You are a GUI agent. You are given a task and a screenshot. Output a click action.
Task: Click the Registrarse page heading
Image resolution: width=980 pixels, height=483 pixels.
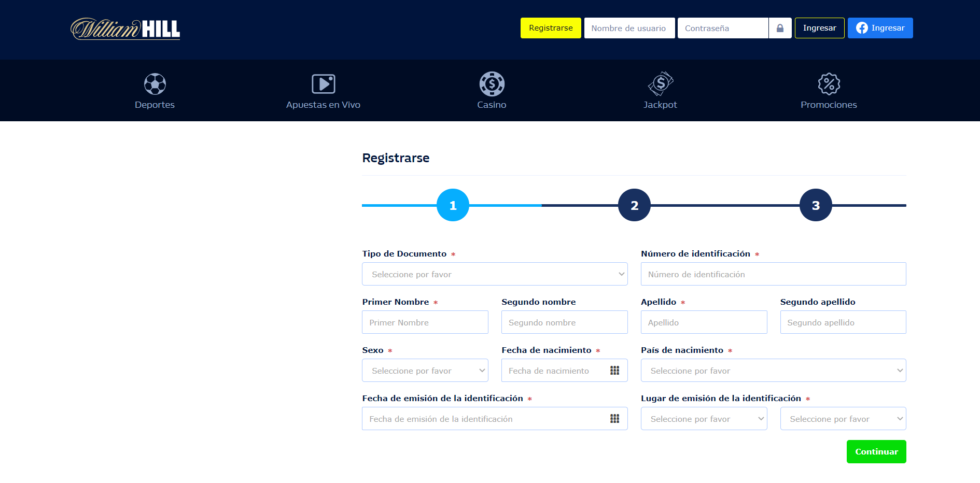coord(396,158)
